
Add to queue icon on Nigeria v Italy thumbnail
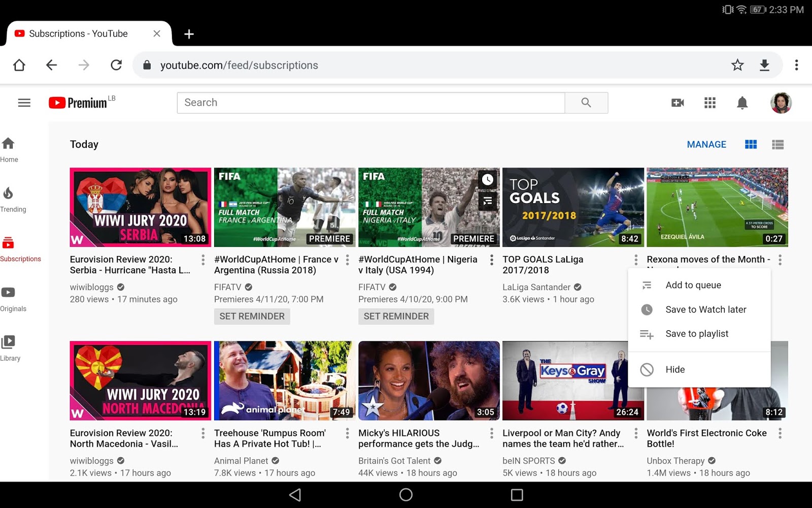point(488,201)
